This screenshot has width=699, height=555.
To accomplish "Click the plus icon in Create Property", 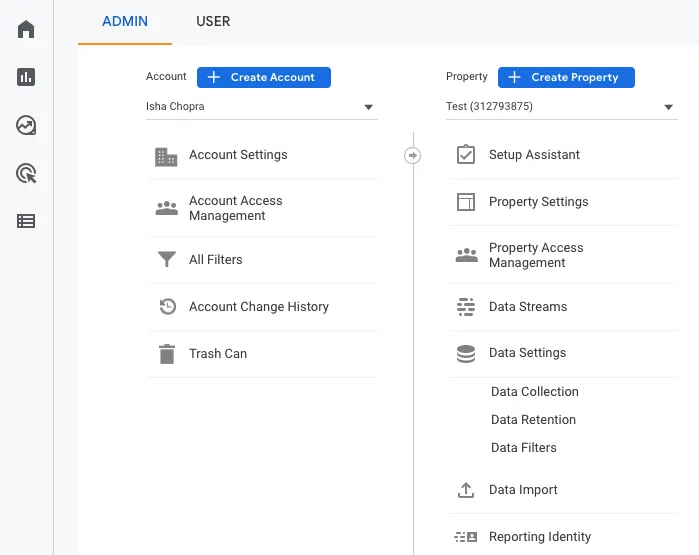I will 514,77.
